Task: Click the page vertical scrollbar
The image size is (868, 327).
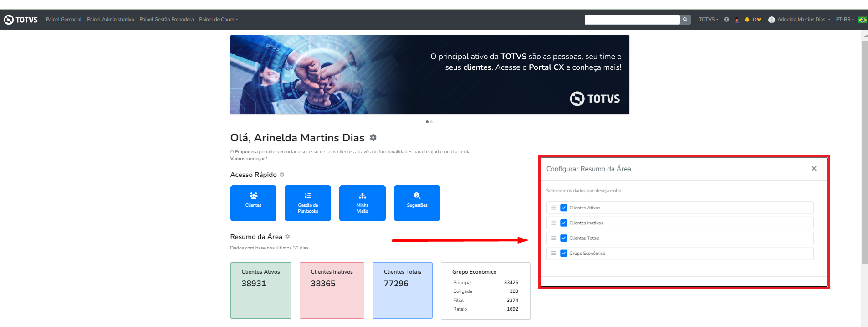Action: coord(865,153)
